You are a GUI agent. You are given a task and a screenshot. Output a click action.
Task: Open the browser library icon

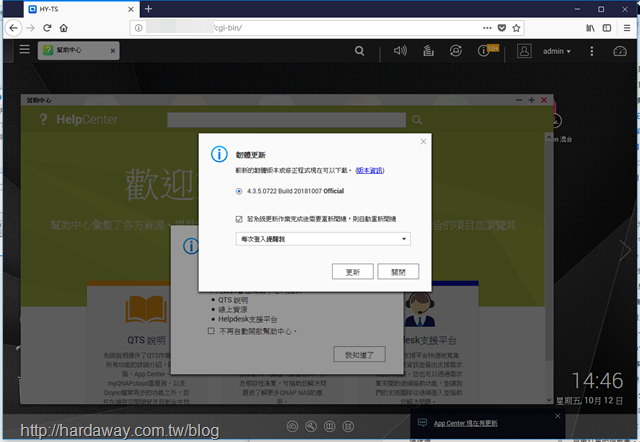[x=590, y=28]
